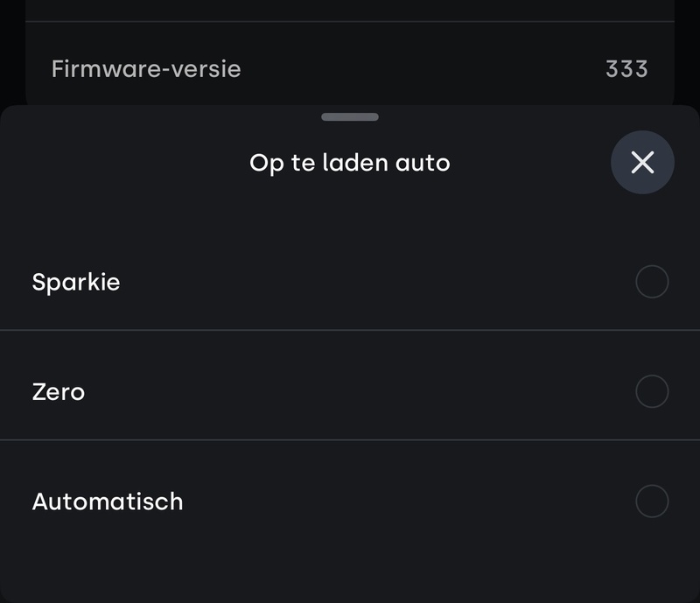The width and height of the screenshot is (700, 603).
Task: Click empty space between Zero label and radio
Action: pyautogui.click(x=350, y=391)
